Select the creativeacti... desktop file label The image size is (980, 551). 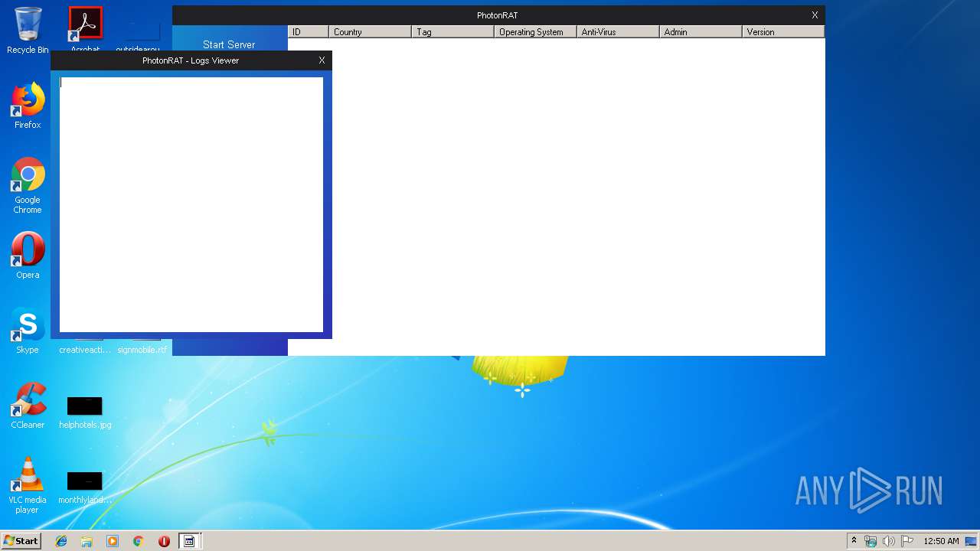85,350
